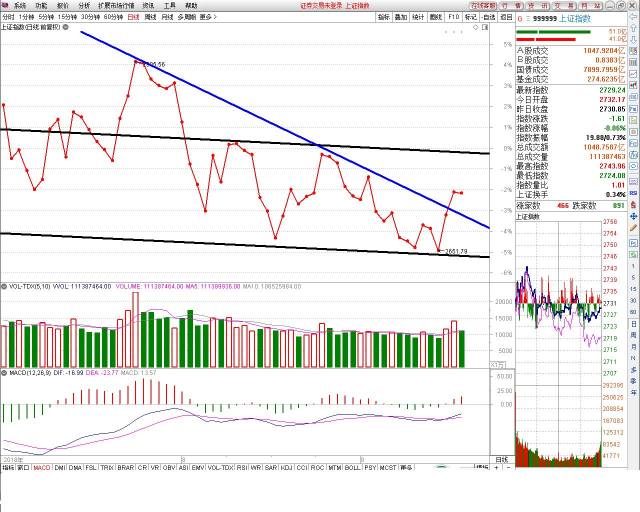Click the plus zoom button at the chart bottom
This screenshot has width=640, height=512.
(x=496, y=467)
